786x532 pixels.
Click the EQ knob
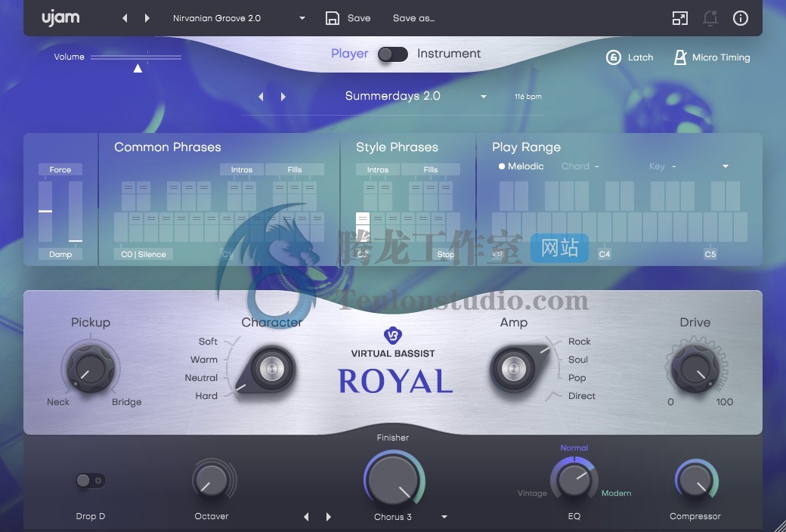click(574, 480)
